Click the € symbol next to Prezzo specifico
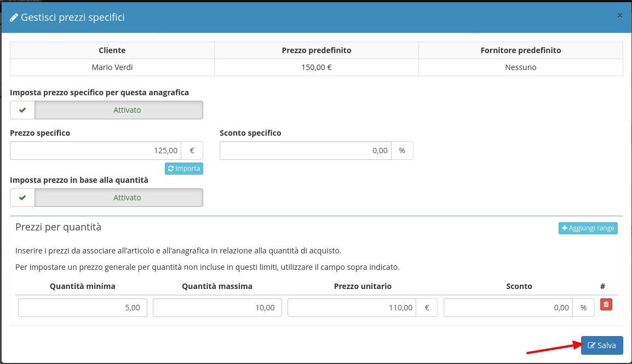This screenshot has width=632, height=364. (x=192, y=151)
